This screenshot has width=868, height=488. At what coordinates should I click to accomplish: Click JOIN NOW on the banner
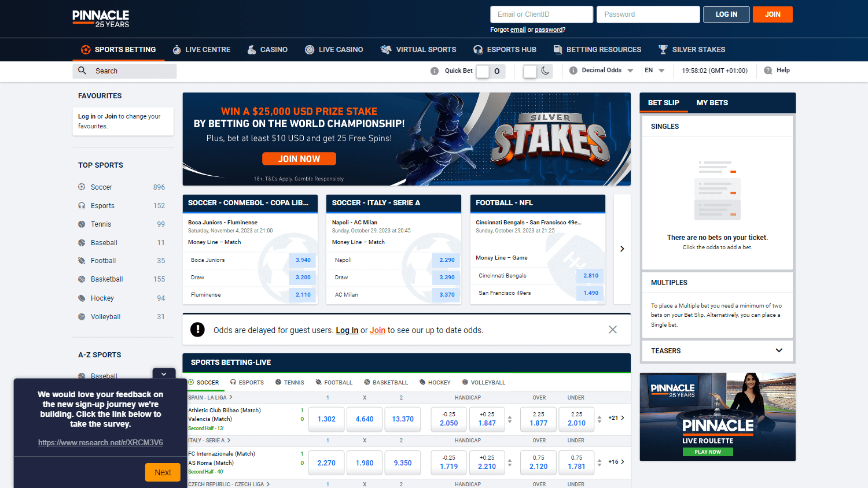coord(299,158)
